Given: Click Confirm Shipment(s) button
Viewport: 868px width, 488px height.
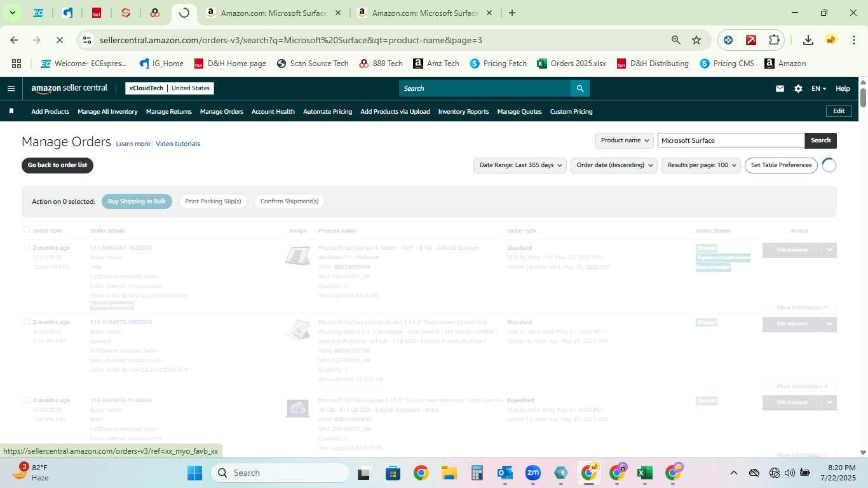Looking at the screenshot, I should (x=289, y=201).
